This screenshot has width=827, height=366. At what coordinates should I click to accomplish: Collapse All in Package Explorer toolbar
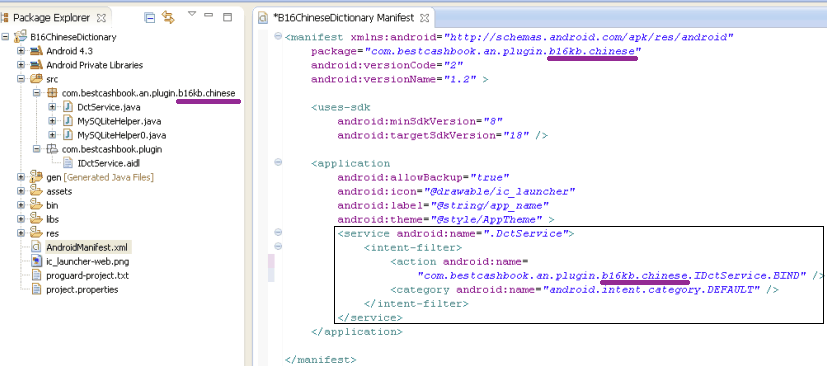click(x=150, y=17)
